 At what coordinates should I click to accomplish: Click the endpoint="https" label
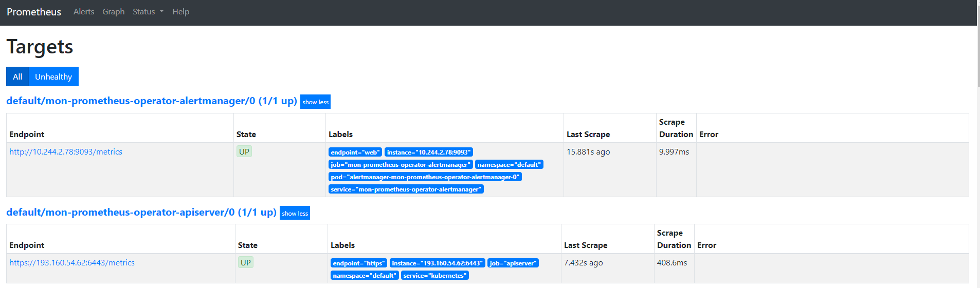359,263
